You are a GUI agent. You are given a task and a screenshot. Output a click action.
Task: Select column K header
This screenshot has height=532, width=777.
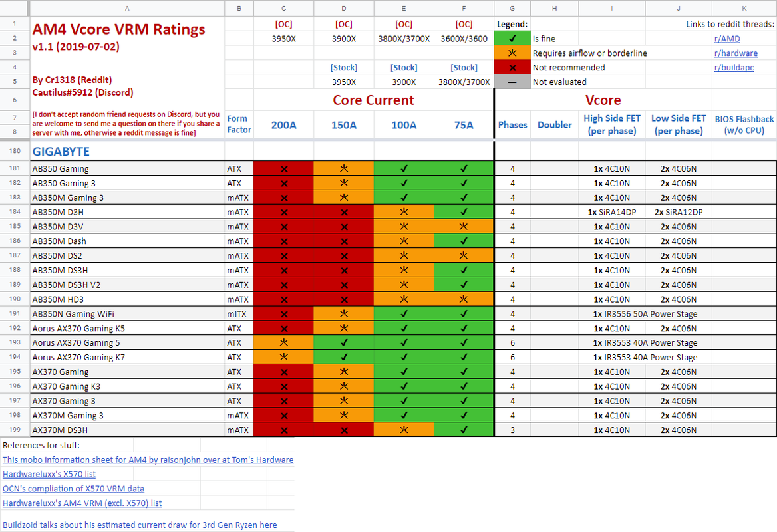(744, 9)
